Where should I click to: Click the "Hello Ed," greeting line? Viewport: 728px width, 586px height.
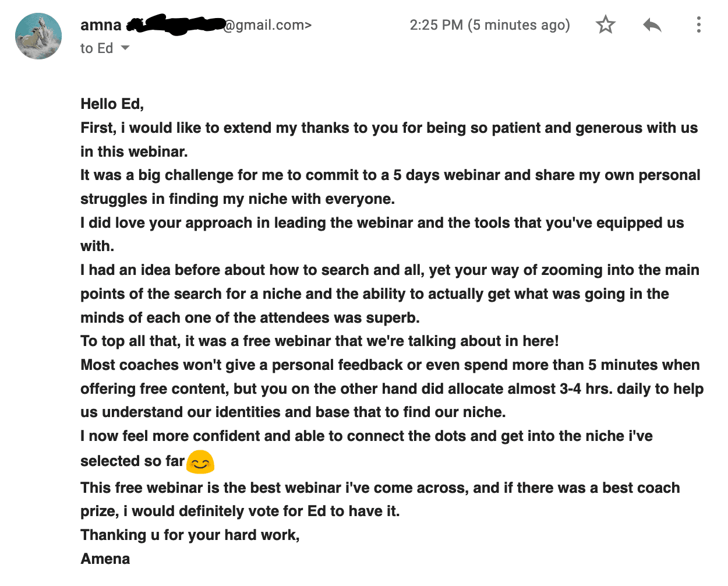[x=112, y=104]
